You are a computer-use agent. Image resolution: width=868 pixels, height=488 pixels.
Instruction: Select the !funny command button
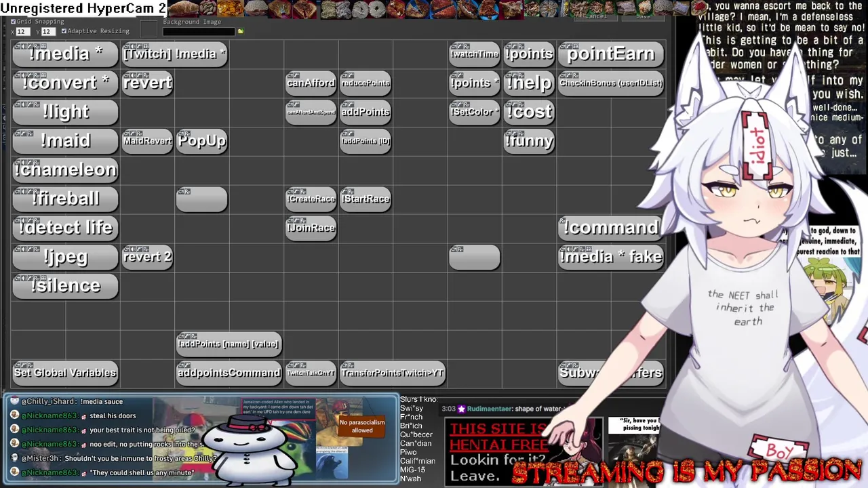(x=529, y=141)
